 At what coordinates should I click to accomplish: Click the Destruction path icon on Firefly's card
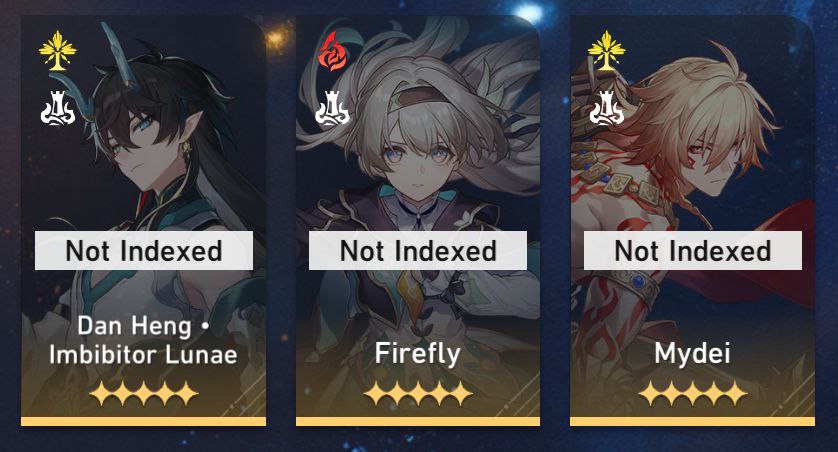(x=332, y=108)
